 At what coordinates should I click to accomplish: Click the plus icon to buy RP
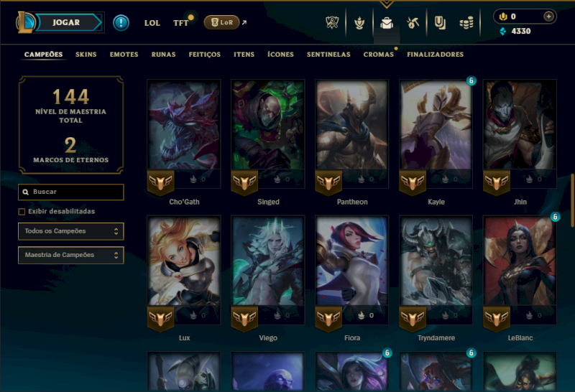pos(548,17)
